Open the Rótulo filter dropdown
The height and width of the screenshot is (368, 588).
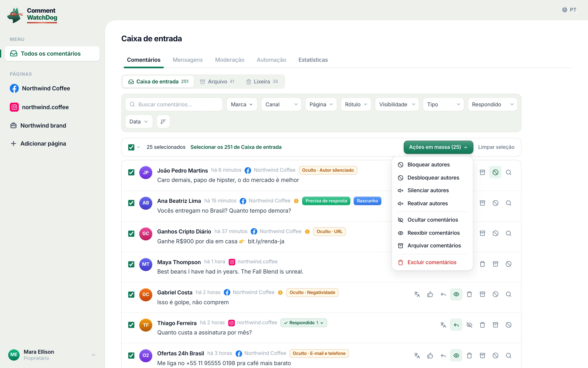click(356, 104)
